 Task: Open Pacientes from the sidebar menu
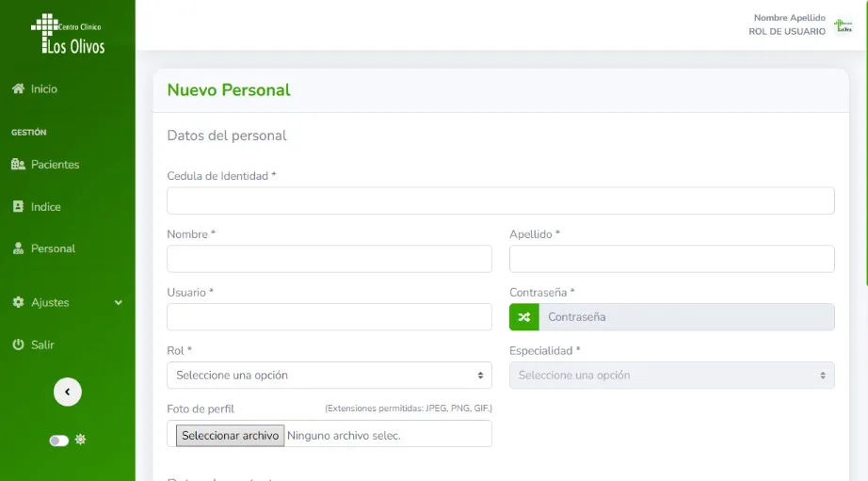pyautogui.click(x=55, y=165)
